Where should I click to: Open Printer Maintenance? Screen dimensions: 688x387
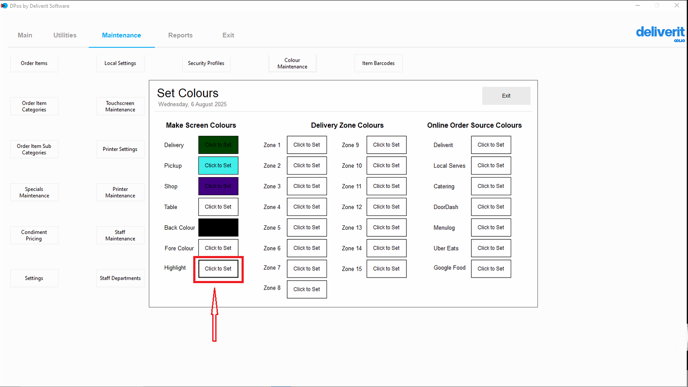tap(120, 192)
